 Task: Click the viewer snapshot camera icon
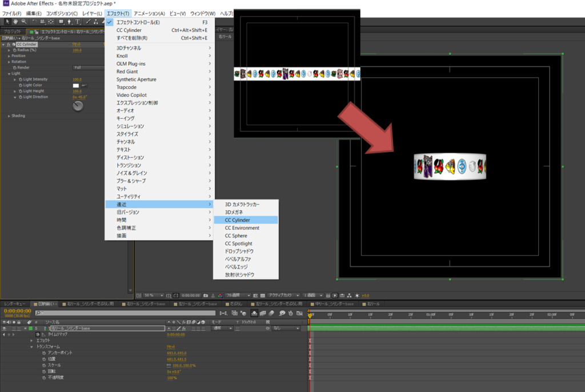coord(206,295)
